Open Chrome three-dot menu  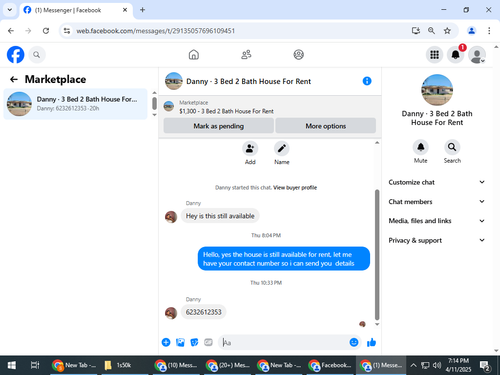click(489, 31)
